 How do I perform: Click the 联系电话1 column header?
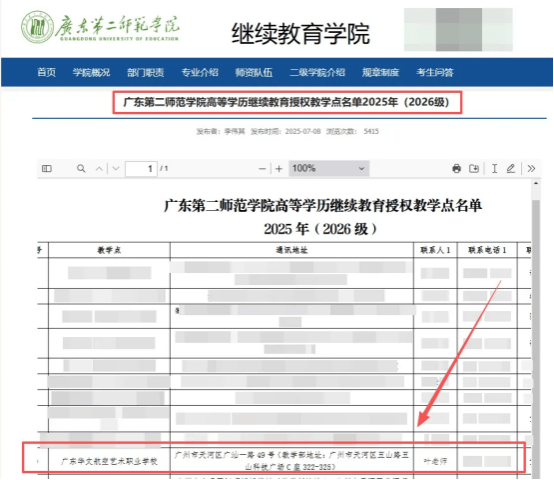click(487, 250)
